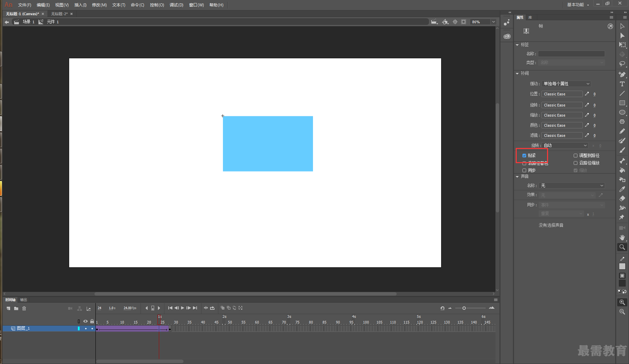Click the zoom out reduce icon

tap(622, 312)
